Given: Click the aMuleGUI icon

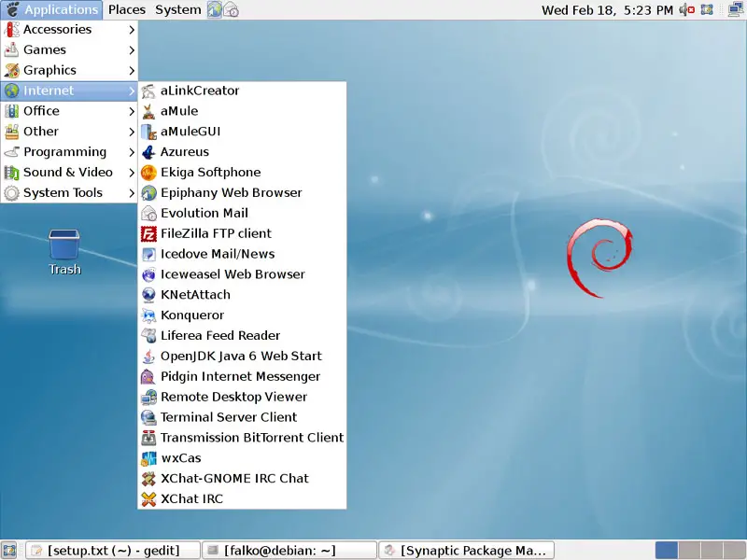Looking at the screenshot, I should point(148,132).
